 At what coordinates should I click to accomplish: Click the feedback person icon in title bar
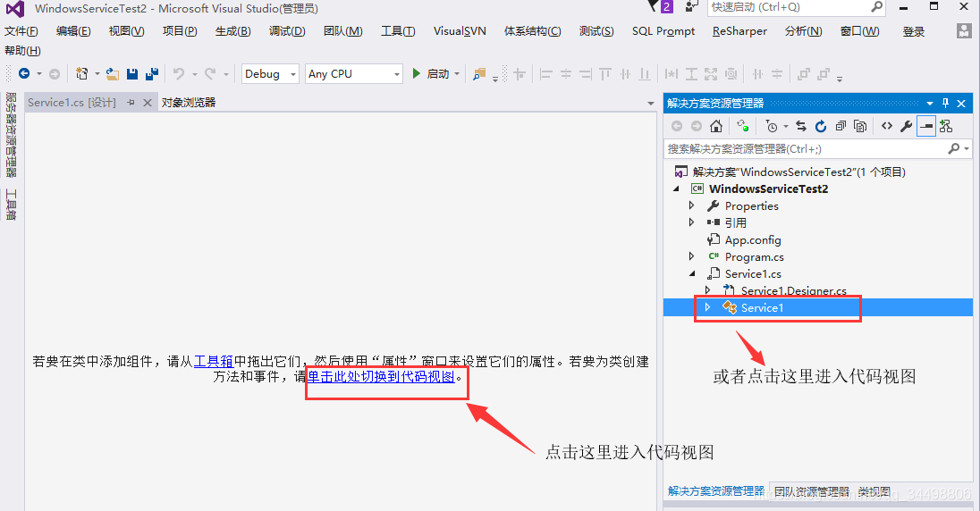pyautogui.click(x=690, y=7)
